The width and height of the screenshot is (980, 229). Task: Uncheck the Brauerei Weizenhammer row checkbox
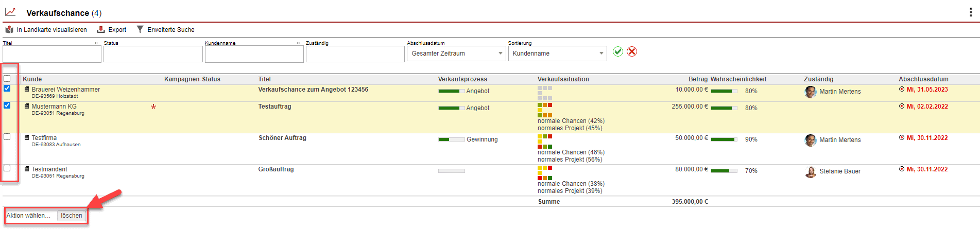[x=7, y=89]
